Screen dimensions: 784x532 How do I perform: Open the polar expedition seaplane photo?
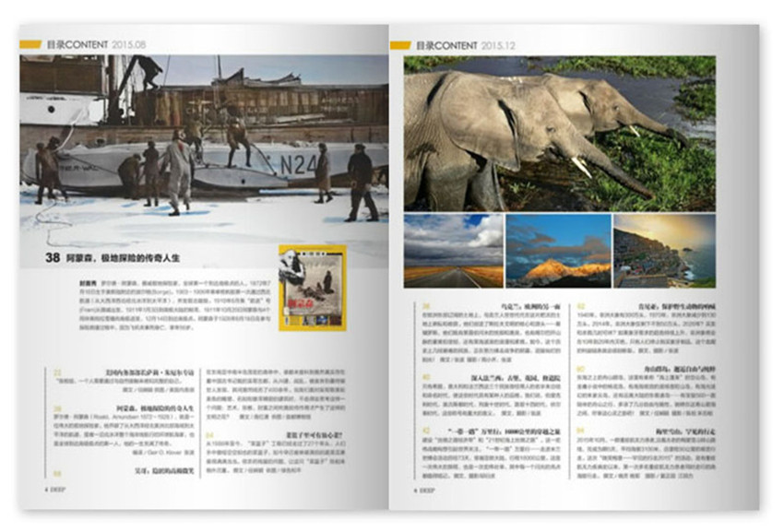[x=204, y=148]
